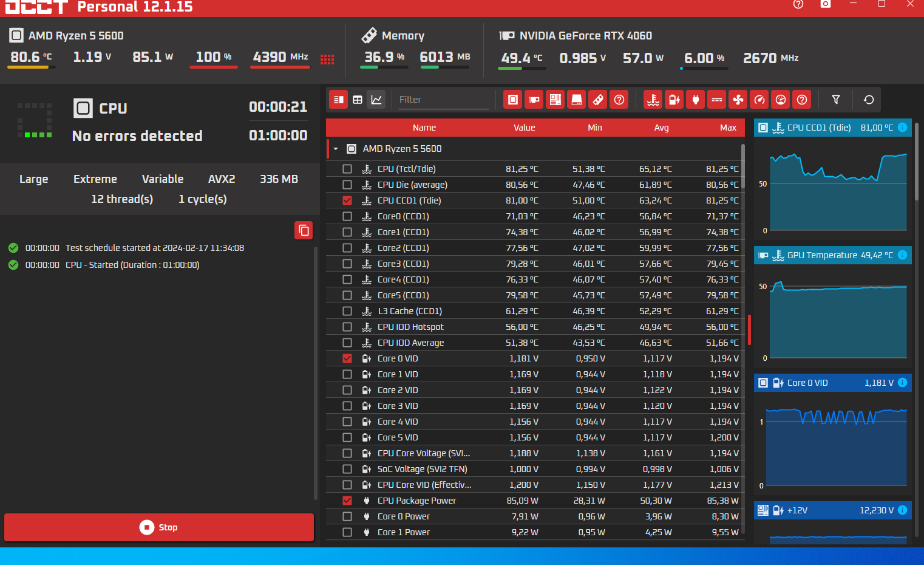Image resolution: width=924 pixels, height=565 pixels.
Task: Switch to the list sensor view icon
Action: [x=339, y=100]
